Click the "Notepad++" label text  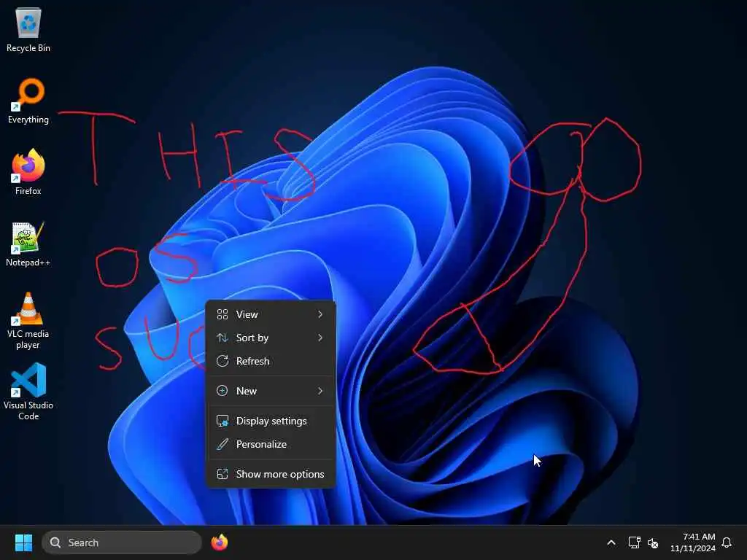point(28,262)
